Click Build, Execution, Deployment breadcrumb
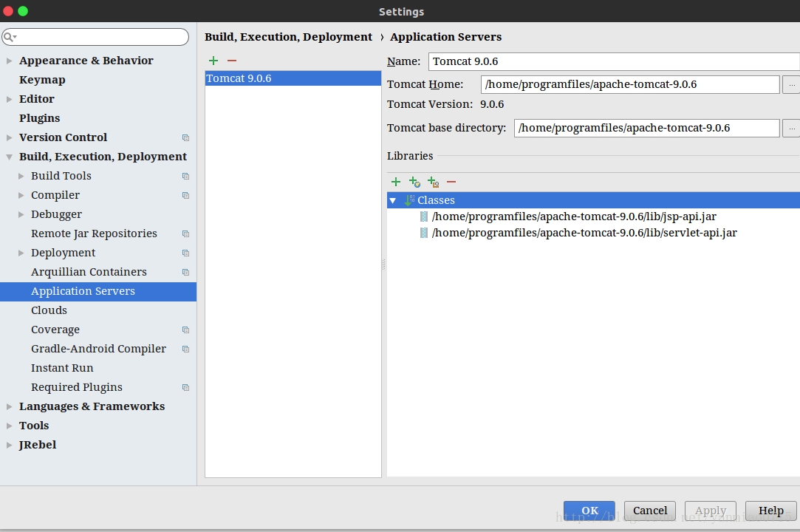This screenshot has width=800, height=532. pos(288,37)
